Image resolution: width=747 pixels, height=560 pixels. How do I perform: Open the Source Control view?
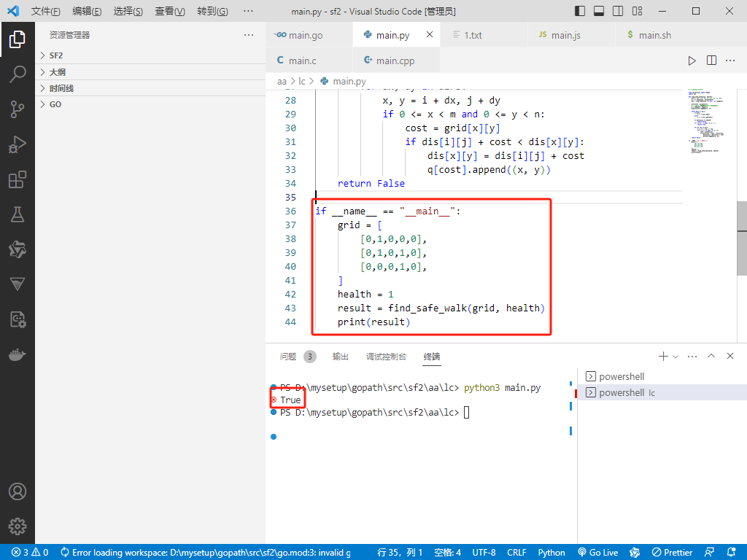pos(18,109)
